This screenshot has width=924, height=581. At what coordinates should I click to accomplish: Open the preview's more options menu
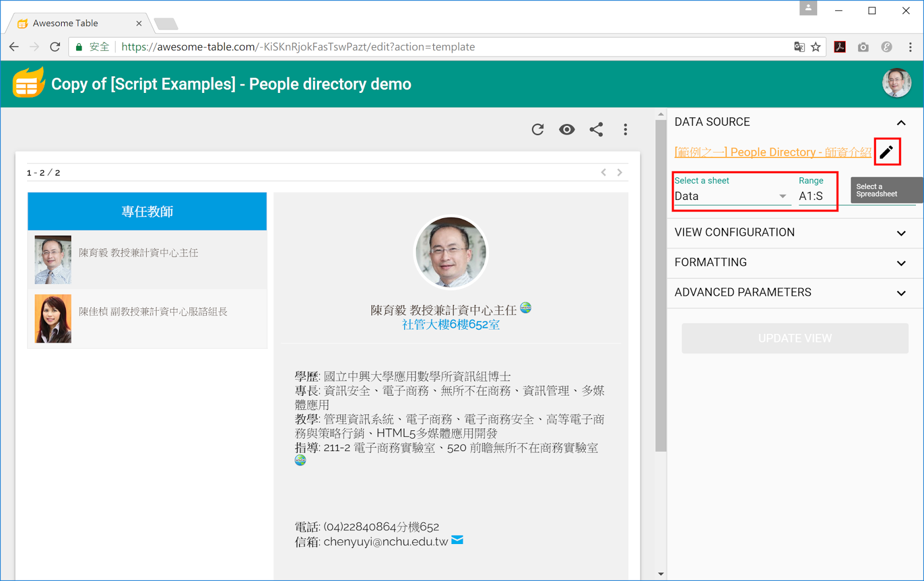[x=625, y=129]
